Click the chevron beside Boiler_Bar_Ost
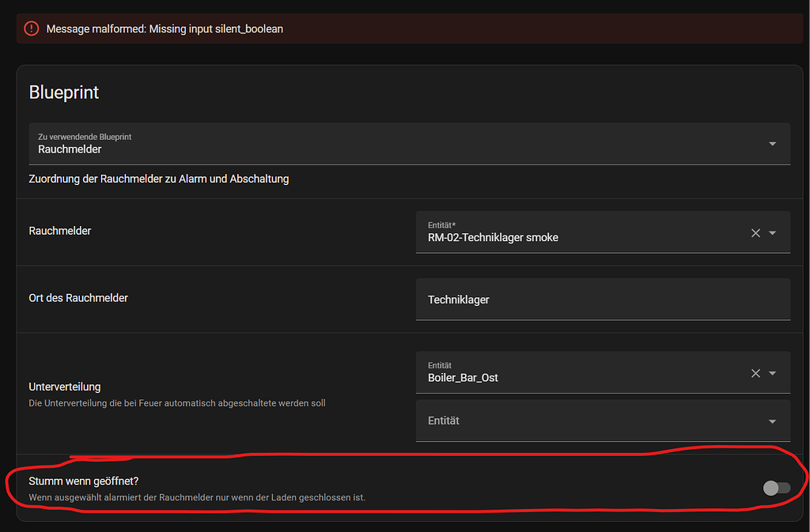The height and width of the screenshot is (532, 810). tap(774, 372)
